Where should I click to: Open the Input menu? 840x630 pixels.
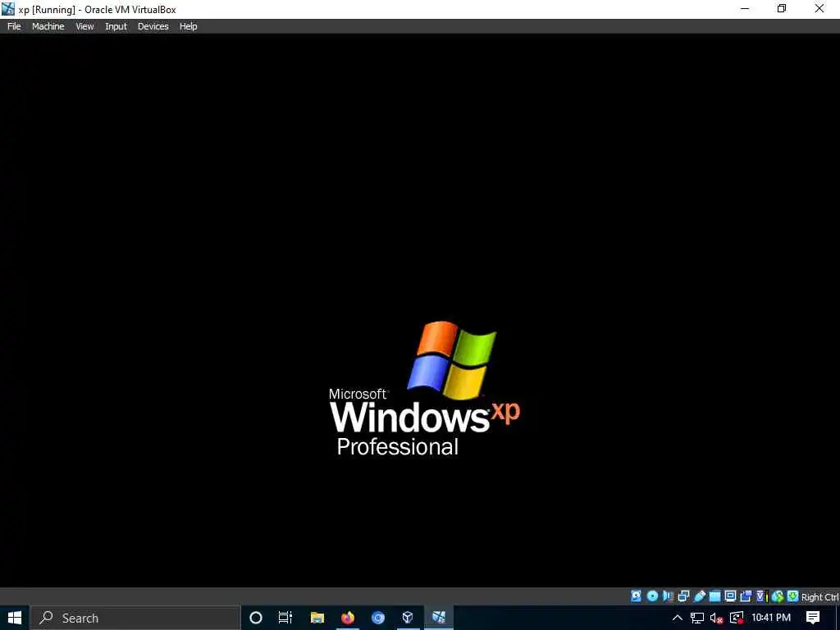(x=116, y=26)
